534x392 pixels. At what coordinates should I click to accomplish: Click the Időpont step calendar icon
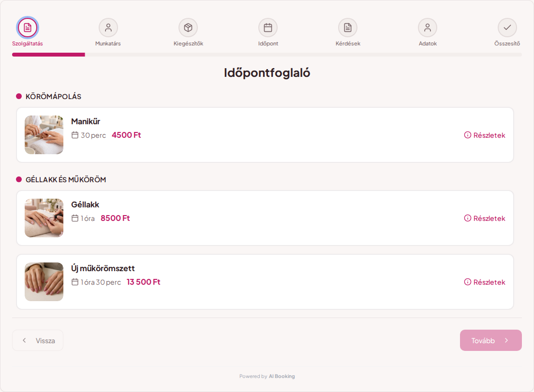268,28
